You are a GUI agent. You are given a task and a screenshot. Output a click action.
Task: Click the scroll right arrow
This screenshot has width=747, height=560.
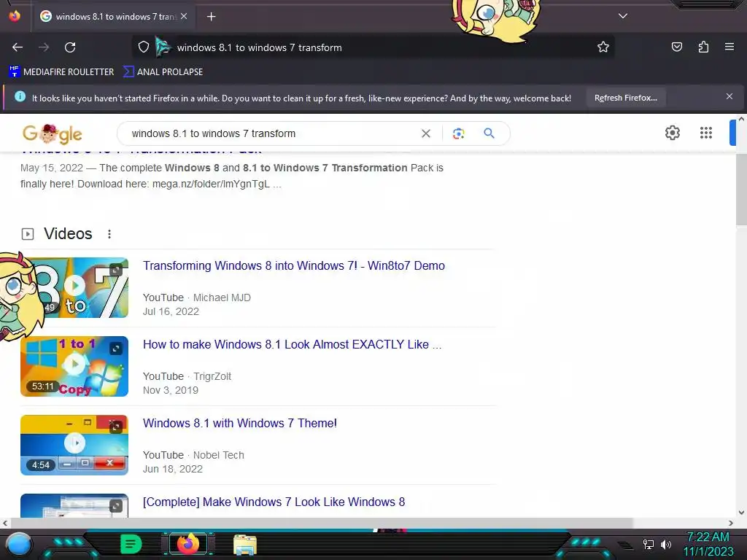point(731,523)
